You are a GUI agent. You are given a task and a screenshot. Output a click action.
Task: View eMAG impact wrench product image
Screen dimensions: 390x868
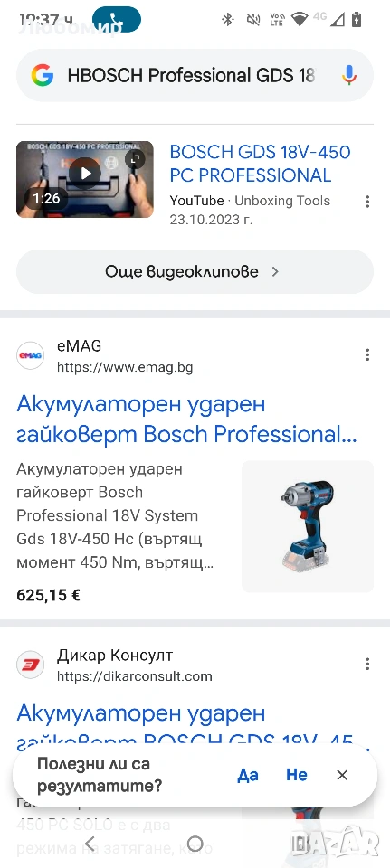click(308, 526)
